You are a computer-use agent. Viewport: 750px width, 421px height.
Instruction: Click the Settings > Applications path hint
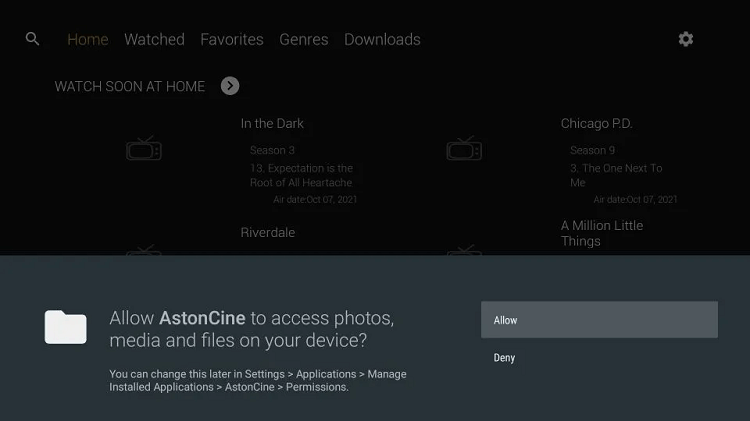tap(258, 380)
